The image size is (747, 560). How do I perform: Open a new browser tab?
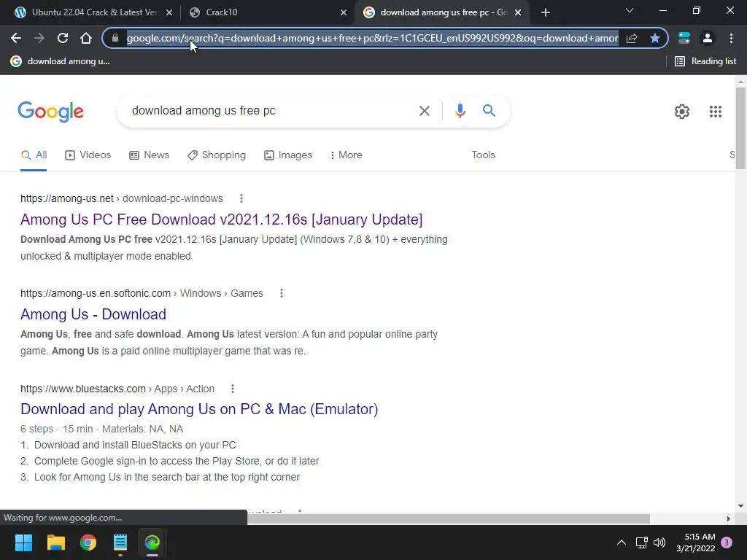(x=546, y=12)
